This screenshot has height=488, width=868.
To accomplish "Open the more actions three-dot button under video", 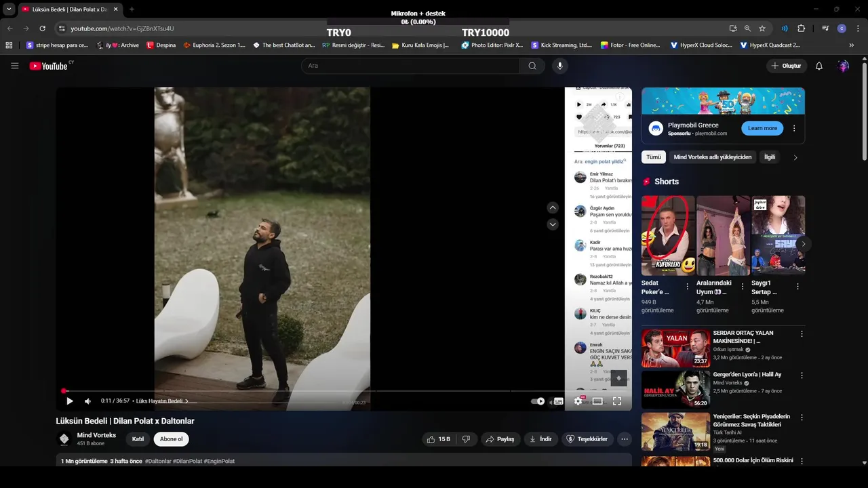I will pyautogui.click(x=625, y=439).
